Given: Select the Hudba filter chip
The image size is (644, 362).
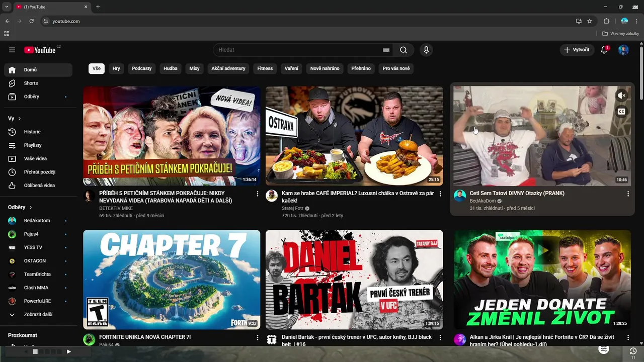Looking at the screenshot, I should (171, 68).
